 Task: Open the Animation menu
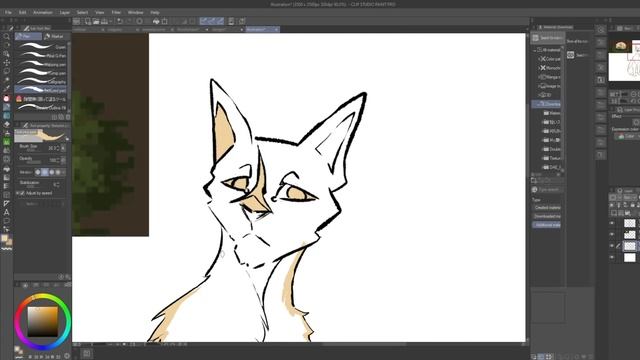(x=43, y=13)
